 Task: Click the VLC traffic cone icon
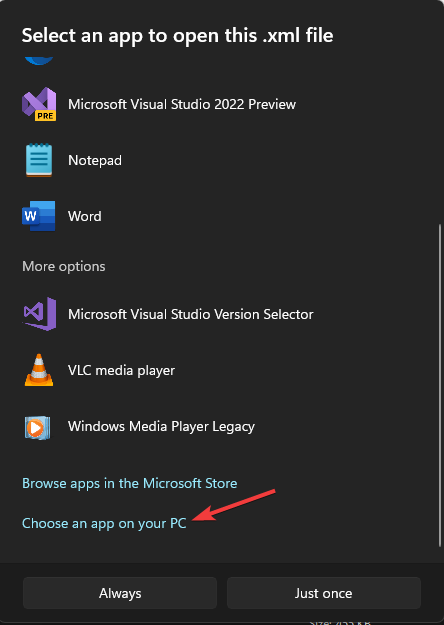pos(39,370)
